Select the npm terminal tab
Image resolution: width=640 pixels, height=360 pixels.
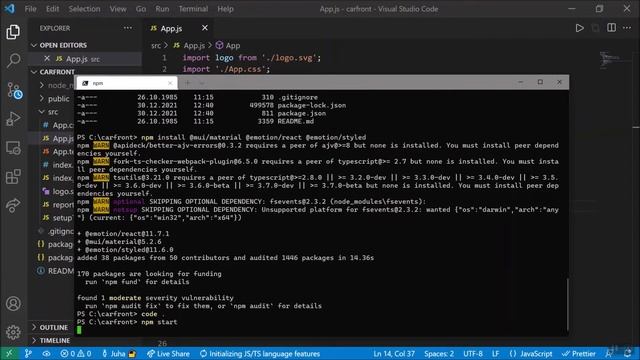pos(127,83)
